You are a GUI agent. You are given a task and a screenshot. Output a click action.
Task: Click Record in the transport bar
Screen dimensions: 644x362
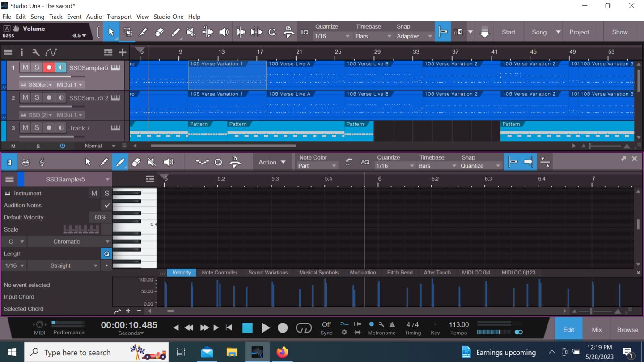tap(283, 328)
